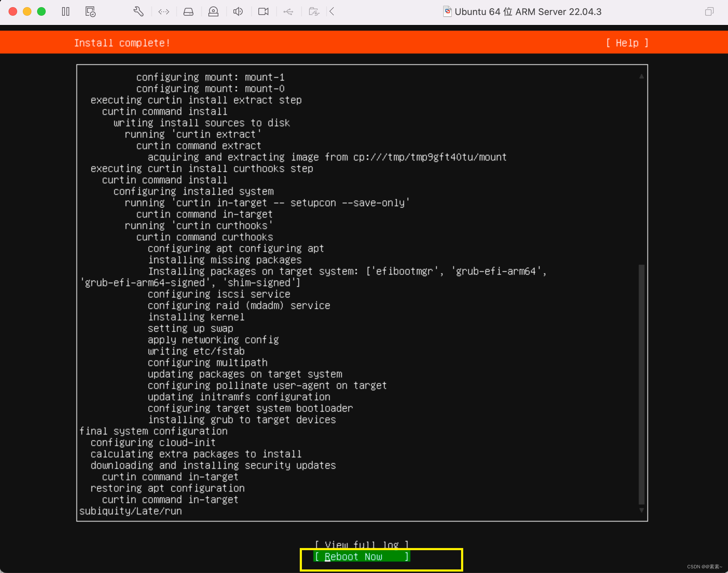Screen dimensions: 728x573
Task: Click the CD/DVD drive icon
Action: coord(213,12)
